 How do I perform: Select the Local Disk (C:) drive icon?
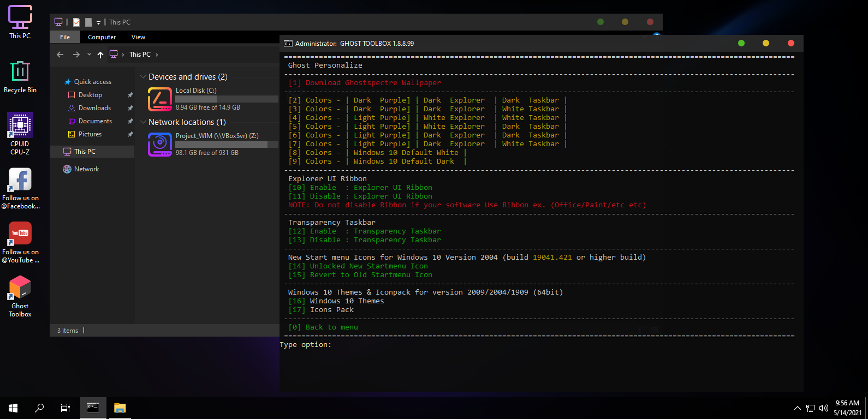160,99
